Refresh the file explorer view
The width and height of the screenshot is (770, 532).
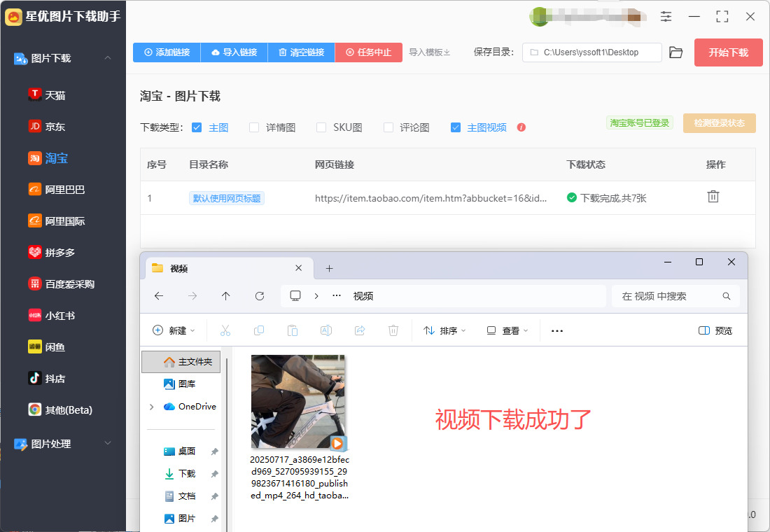click(x=260, y=296)
